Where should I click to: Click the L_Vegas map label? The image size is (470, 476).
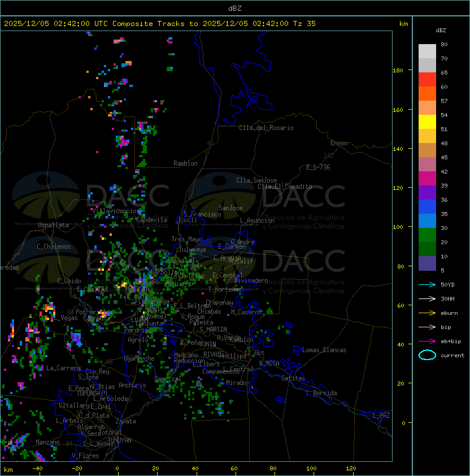66,318
